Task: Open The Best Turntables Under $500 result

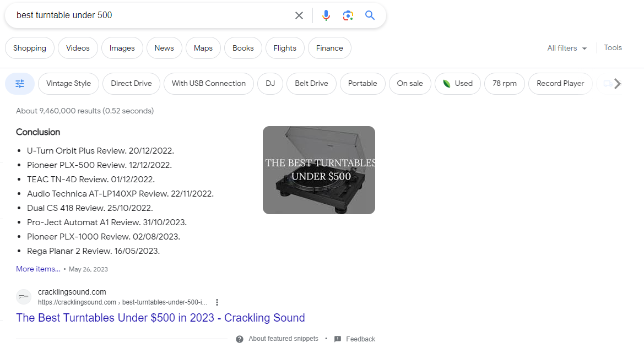Action: [x=160, y=318]
